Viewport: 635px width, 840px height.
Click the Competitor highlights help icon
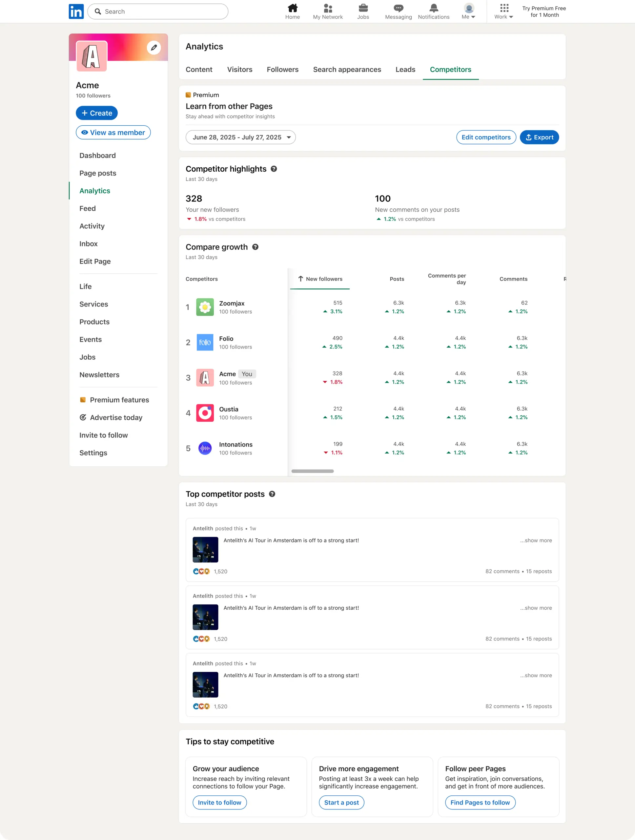[x=274, y=169]
